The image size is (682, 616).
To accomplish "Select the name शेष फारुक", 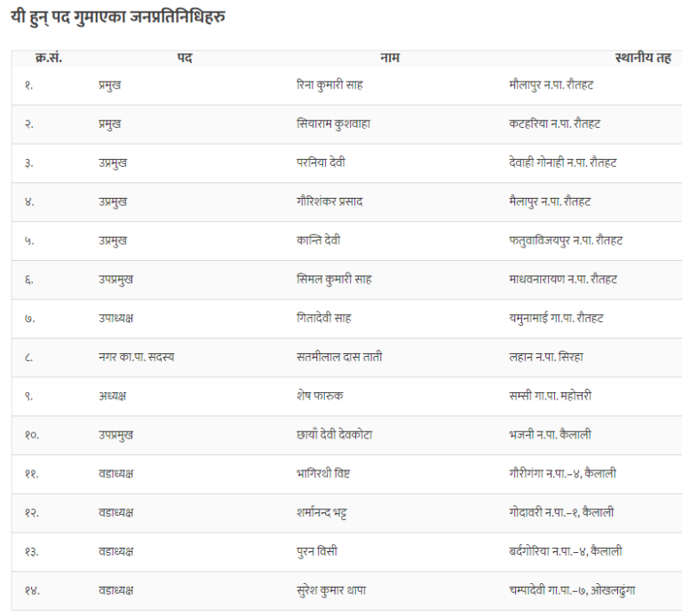I will click(x=320, y=396).
